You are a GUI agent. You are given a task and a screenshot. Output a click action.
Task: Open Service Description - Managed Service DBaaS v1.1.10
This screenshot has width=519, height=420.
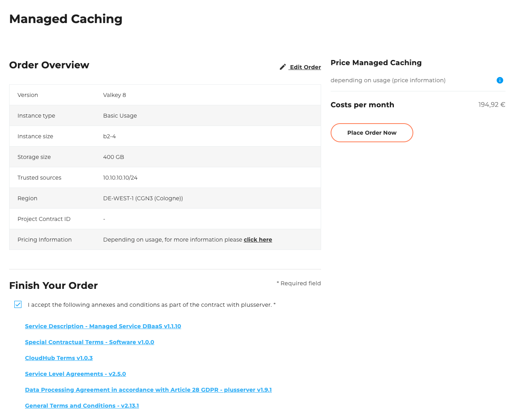pos(103,326)
